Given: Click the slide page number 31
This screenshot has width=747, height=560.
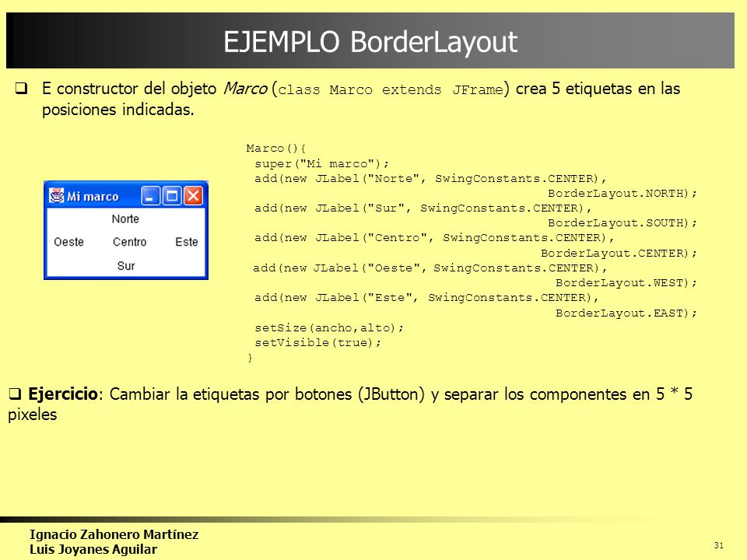Looking at the screenshot, I should pyautogui.click(x=718, y=546).
